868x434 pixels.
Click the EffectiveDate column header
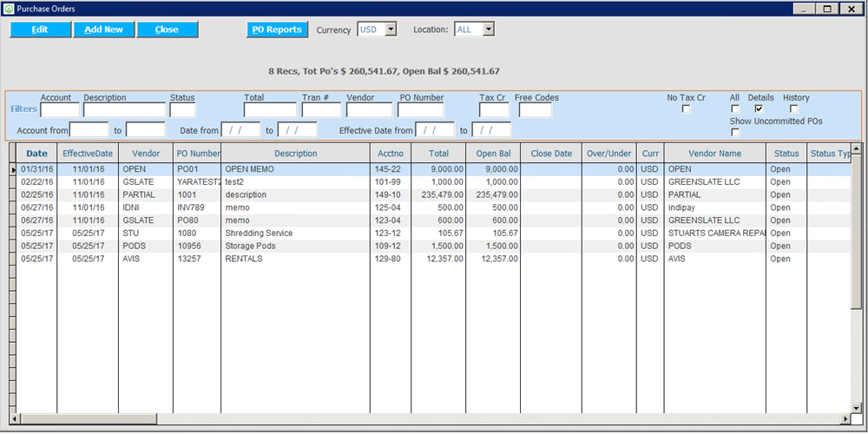pos(88,154)
